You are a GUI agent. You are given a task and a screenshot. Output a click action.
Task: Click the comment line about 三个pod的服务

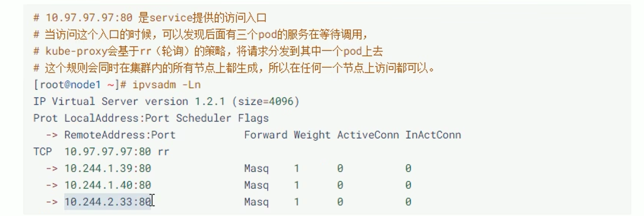point(201,35)
